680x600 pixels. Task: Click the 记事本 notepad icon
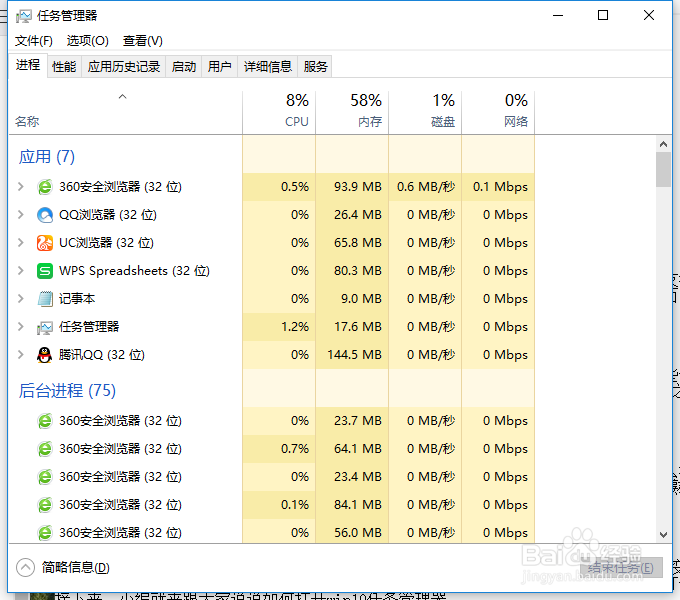click(45, 299)
